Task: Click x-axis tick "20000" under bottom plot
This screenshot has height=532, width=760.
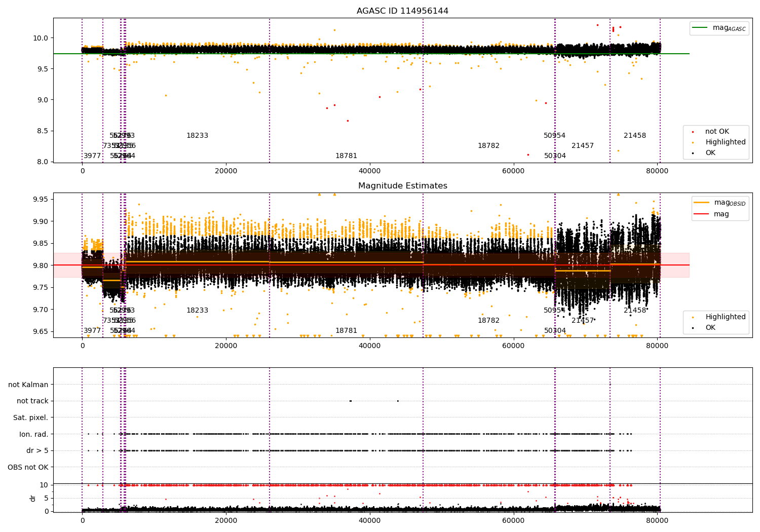Action: click(226, 521)
